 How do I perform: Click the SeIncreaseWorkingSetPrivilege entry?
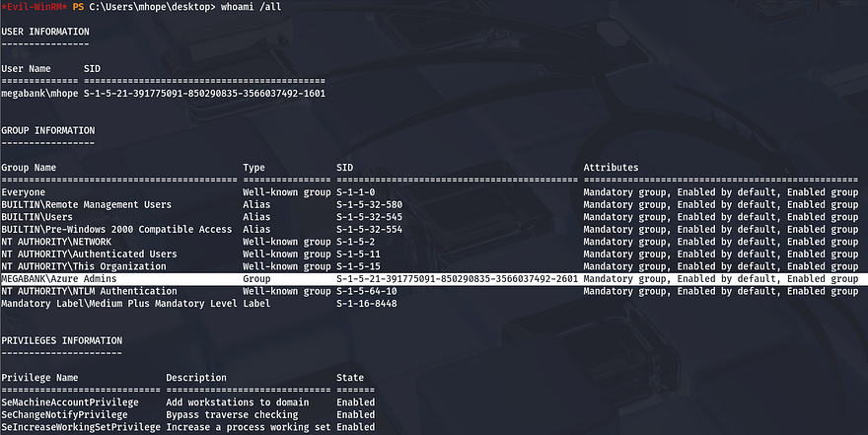81,427
